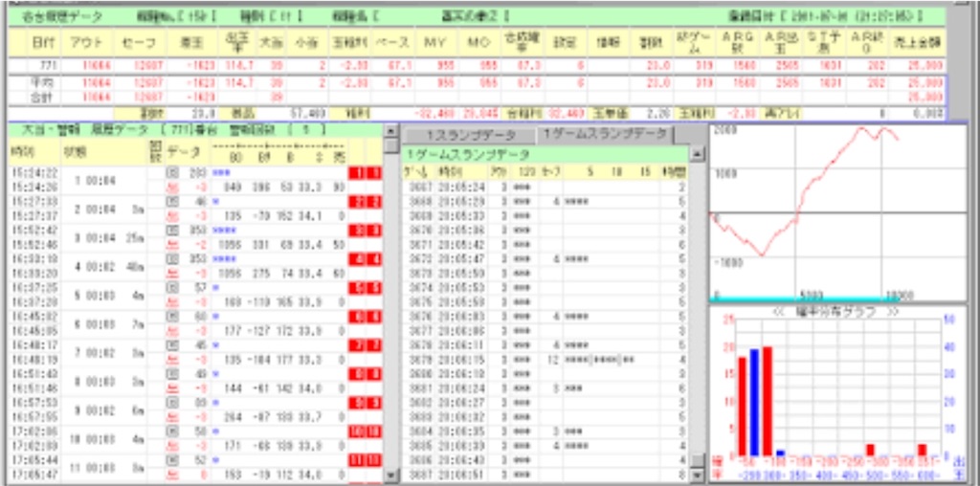
Task: Click grey data icon in 16:37:25 history row
Action: coord(170,287)
